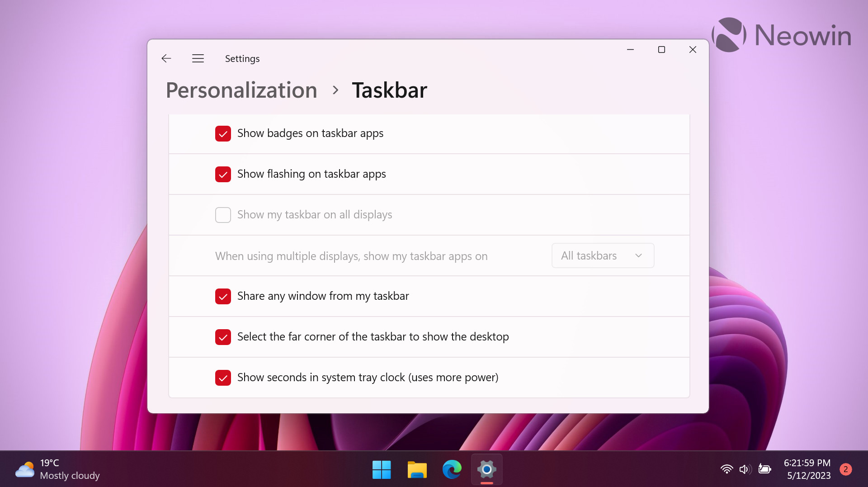Click the Share any window from my taskbar label
This screenshot has width=868, height=487.
click(x=323, y=296)
